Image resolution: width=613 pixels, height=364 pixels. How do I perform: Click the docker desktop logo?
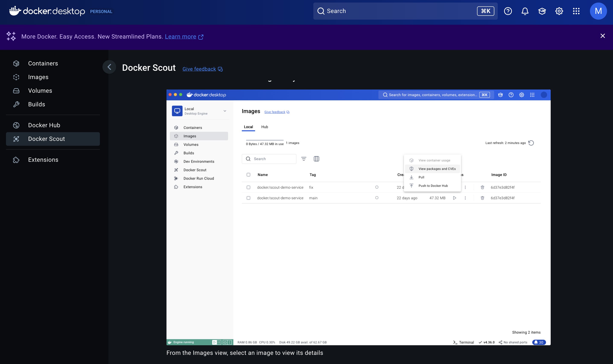tap(47, 11)
